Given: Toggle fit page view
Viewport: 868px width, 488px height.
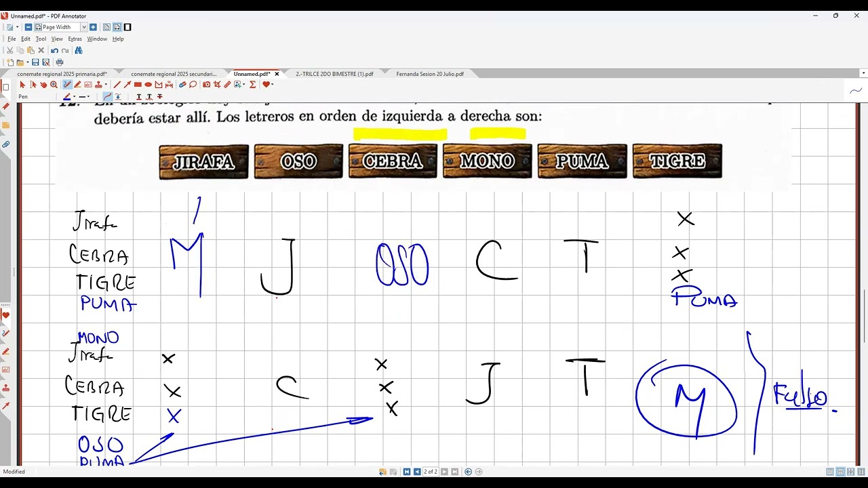Looking at the screenshot, I should (106, 27).
